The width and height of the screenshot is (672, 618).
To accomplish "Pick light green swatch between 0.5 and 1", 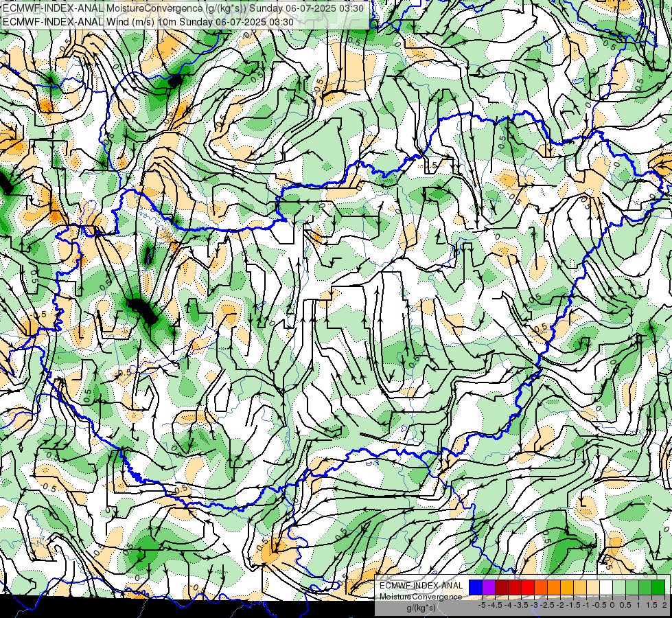I will coord(632,587).
